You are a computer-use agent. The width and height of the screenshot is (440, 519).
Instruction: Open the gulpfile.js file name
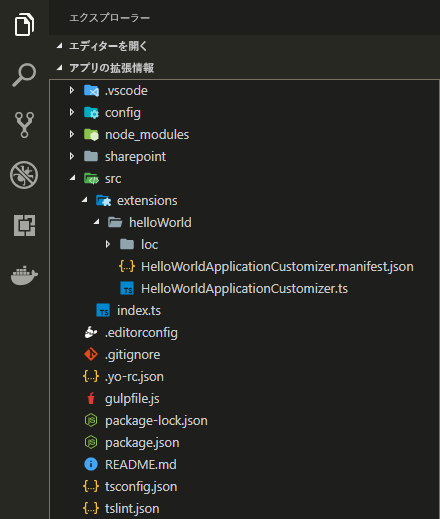coord(132,399)
